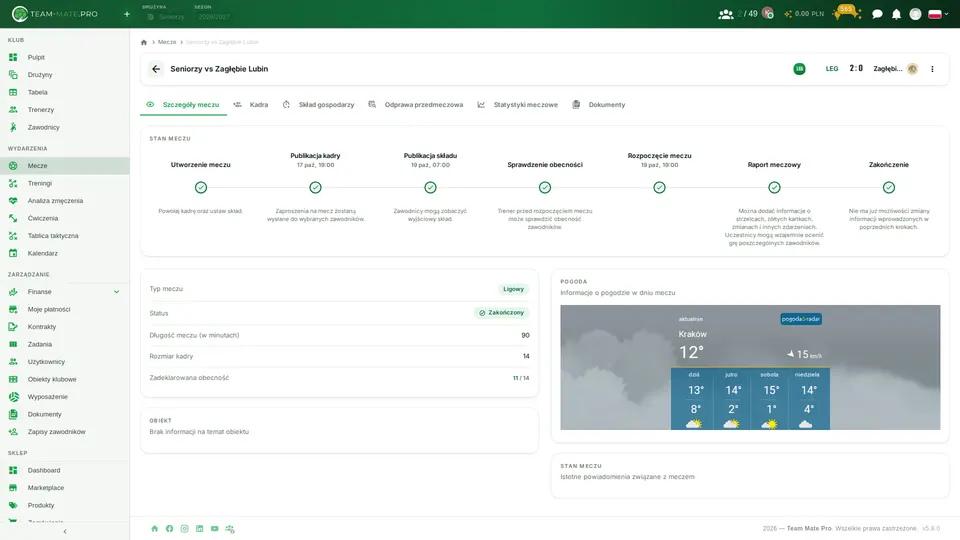The image size is (960, 540).
Task: Open footer LinkedIn icon
Action: pyautogui.click(x=200, y=528)
